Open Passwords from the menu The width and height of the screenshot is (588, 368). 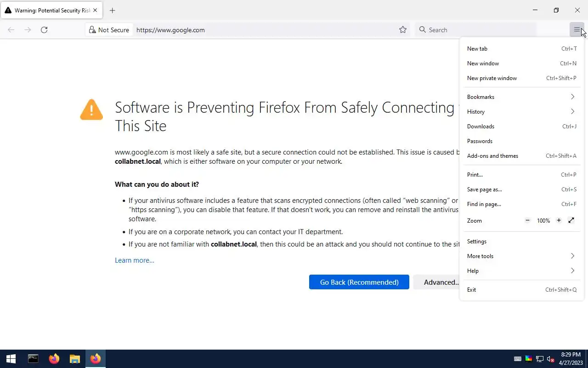click(x=521, y=141)
